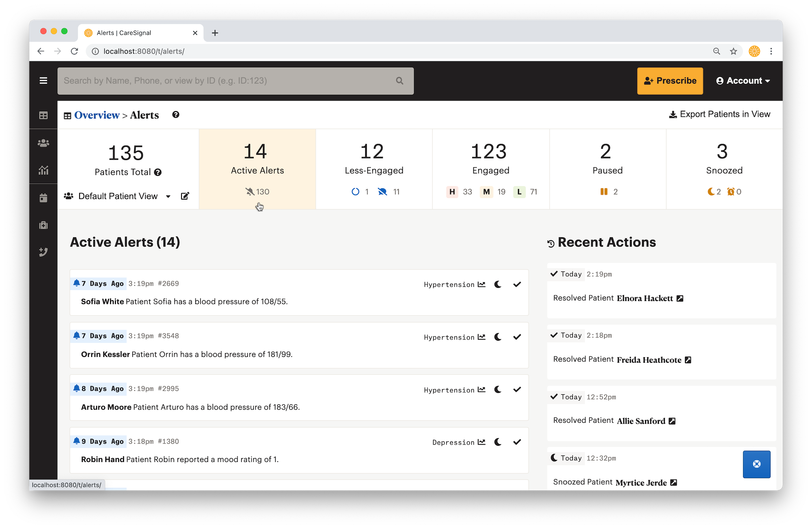Click the 'Recent Actions' heading
The image size is (812, 529).
tap(607, 242)
